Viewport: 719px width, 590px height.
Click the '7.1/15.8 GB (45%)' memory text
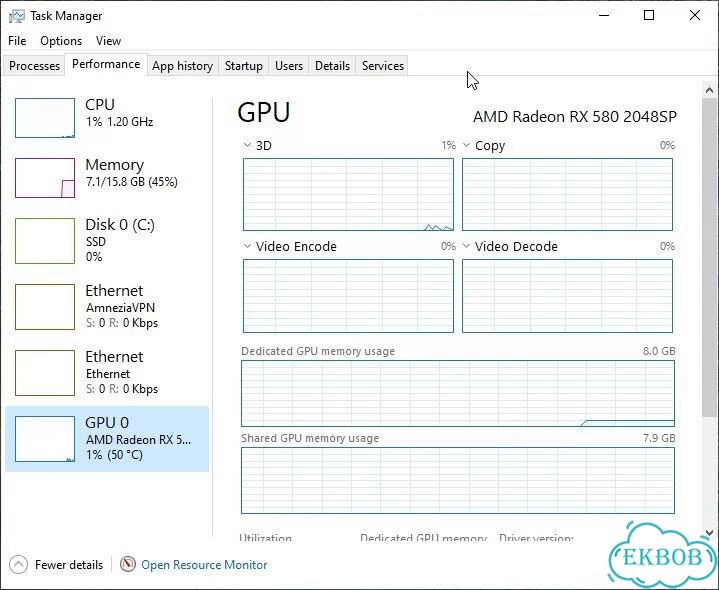tap(132, 182)
